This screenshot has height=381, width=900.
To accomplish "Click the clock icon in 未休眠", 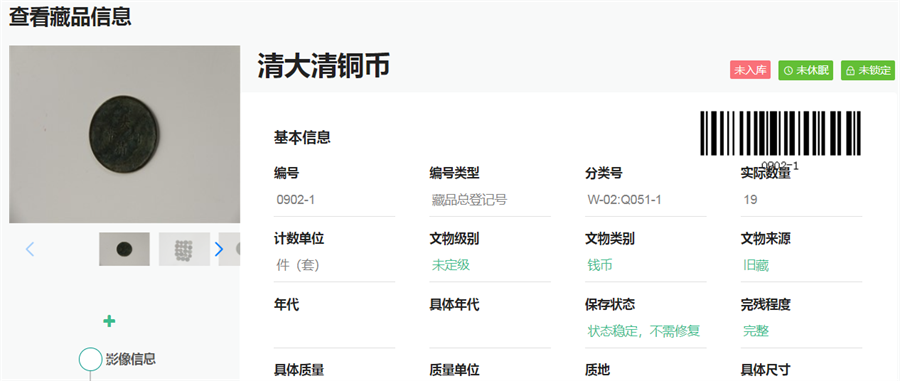I will pyautogui.click(x=789, y=71).
